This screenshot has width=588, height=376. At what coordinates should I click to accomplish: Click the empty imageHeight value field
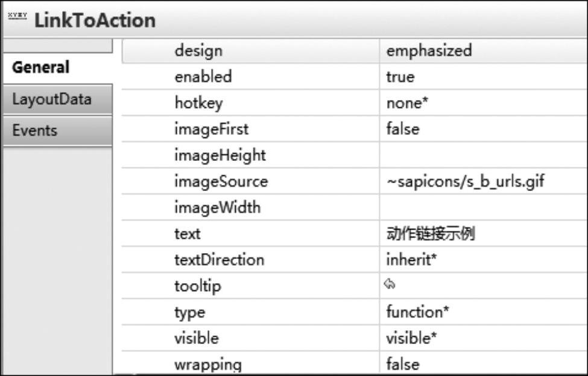pyautogui.click(x=484, y=155)
